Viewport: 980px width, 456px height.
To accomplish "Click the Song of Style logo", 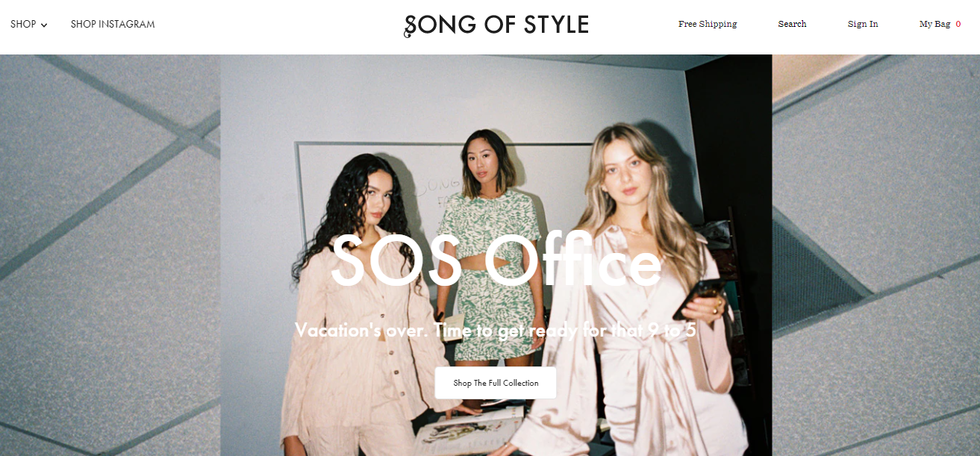I will 496,25.
